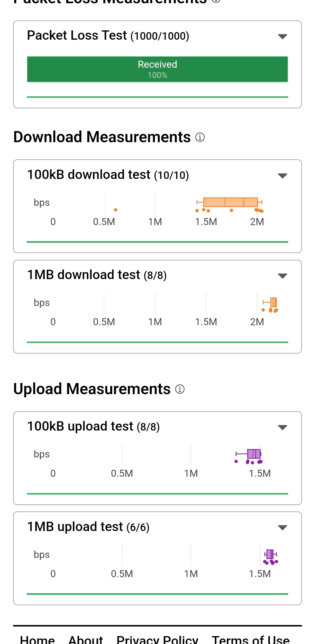Click the 1MB download orange box plot
The height and width of the screenshot is (644, 315).
point(273,302)
